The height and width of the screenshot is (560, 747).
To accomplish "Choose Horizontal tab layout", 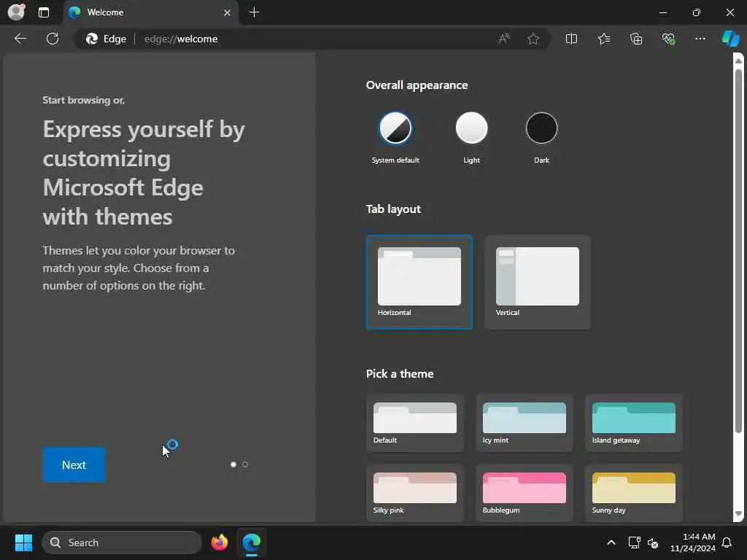I will coord(419,282).
